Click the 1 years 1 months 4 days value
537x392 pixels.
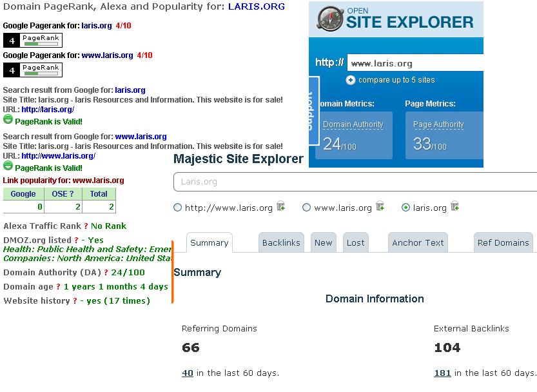116,287
